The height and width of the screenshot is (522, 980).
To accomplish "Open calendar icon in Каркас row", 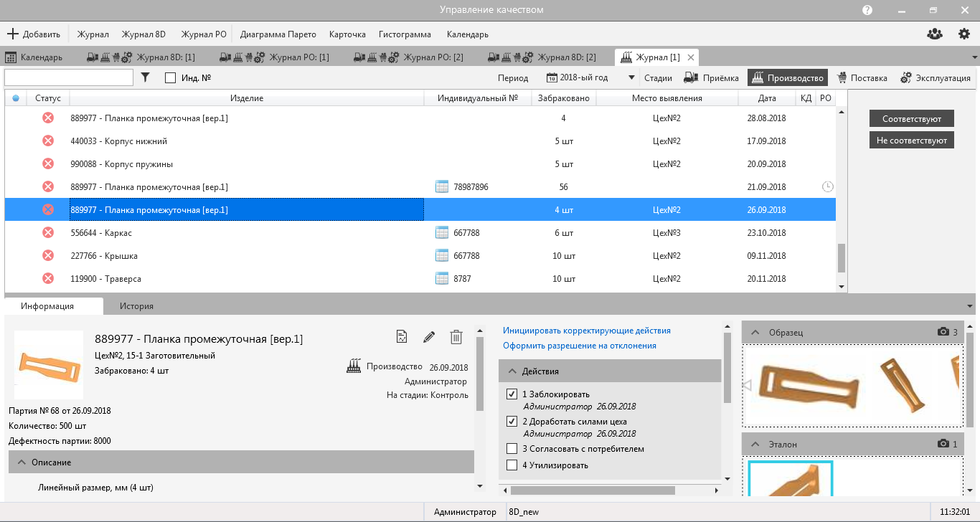I will 443,232.
